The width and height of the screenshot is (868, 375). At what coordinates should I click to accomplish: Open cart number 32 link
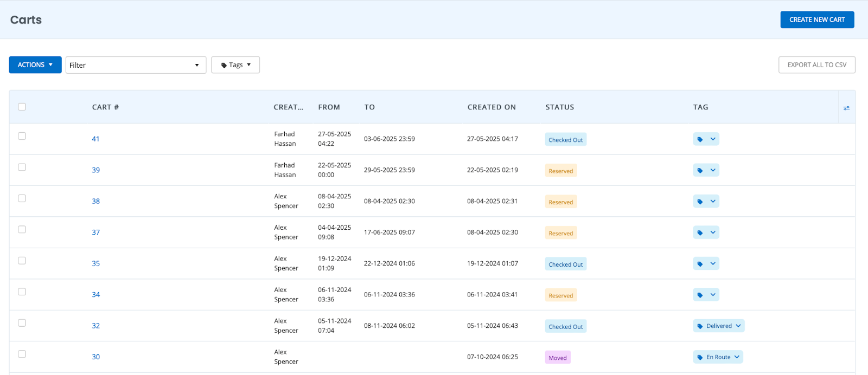[95, 326]
